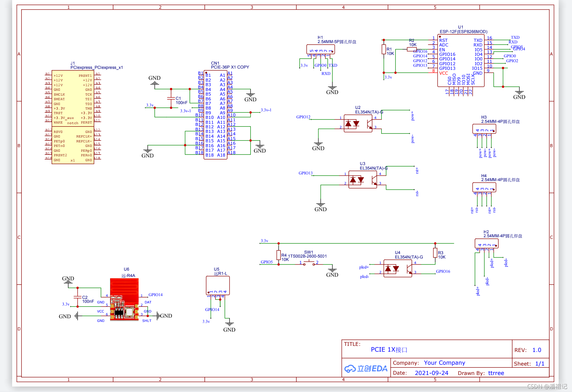Select the U3 EL354N optocoupler symbol

tap(363, 179)
